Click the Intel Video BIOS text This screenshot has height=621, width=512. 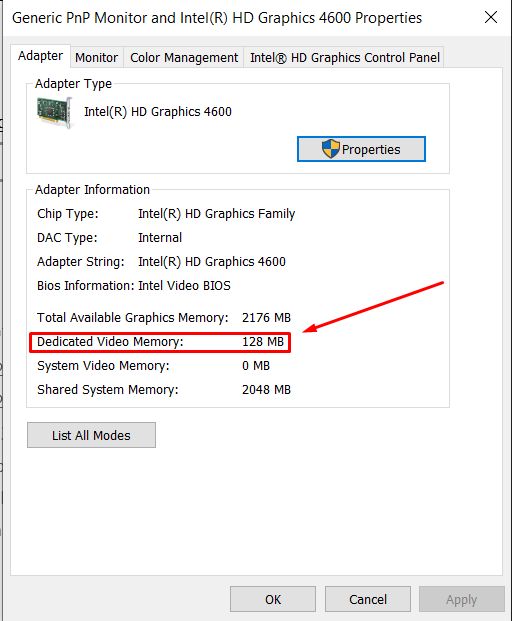click(x=184, y=286)
